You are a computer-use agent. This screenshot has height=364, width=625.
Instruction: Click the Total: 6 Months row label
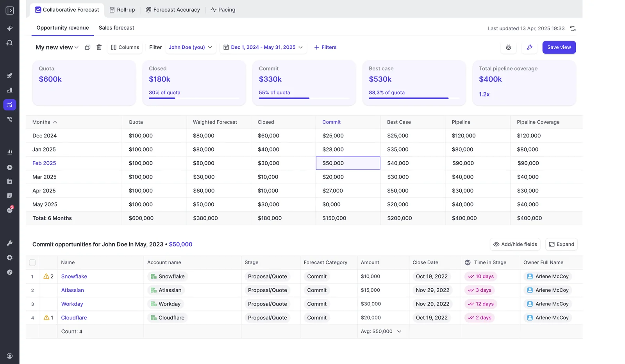52,218
